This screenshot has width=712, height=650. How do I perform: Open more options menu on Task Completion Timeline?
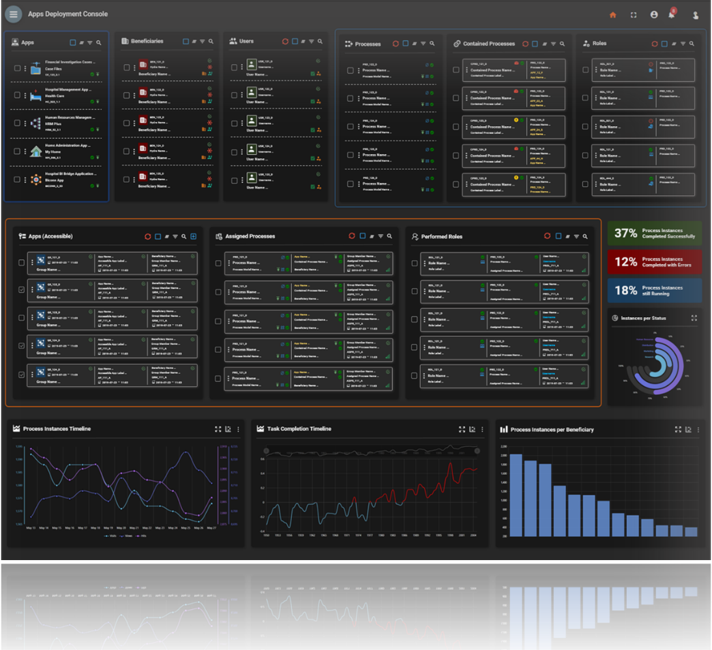coord(482,429)
